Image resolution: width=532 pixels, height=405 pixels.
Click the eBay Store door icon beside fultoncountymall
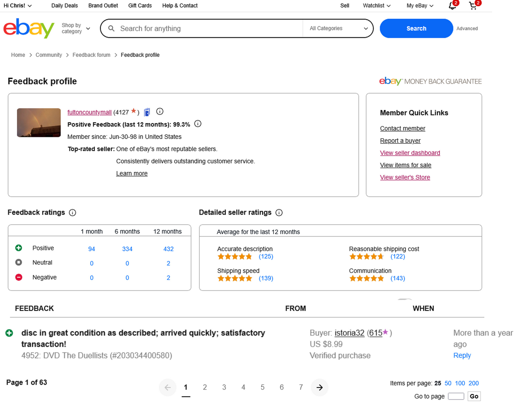[147, 112]
